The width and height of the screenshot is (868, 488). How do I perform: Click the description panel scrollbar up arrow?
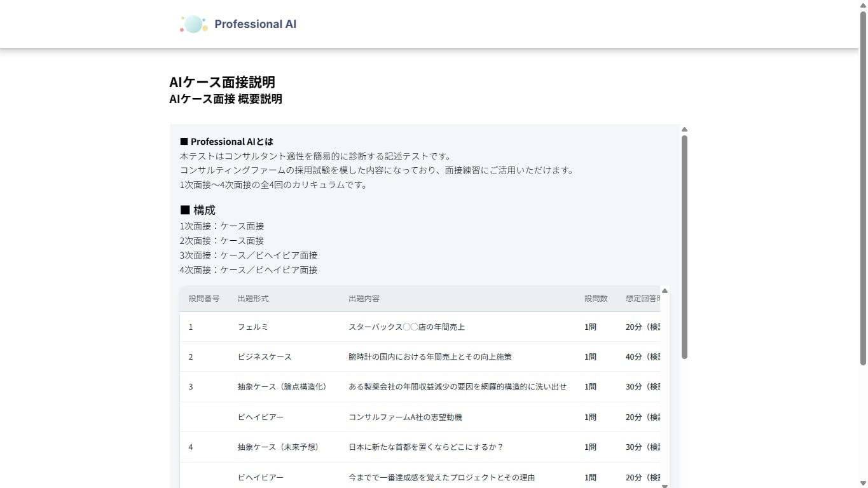click(x=684, y=130)
